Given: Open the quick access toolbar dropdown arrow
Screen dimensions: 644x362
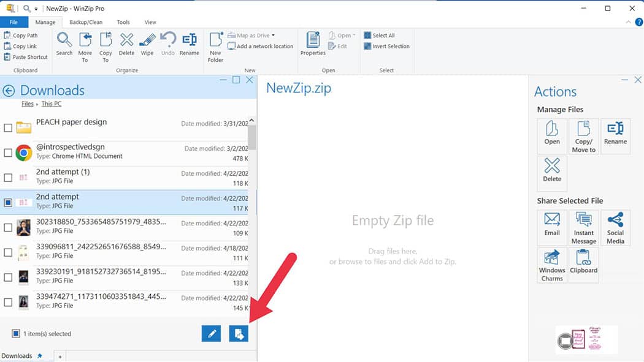Looking at the screenshot, I should 36,9.
